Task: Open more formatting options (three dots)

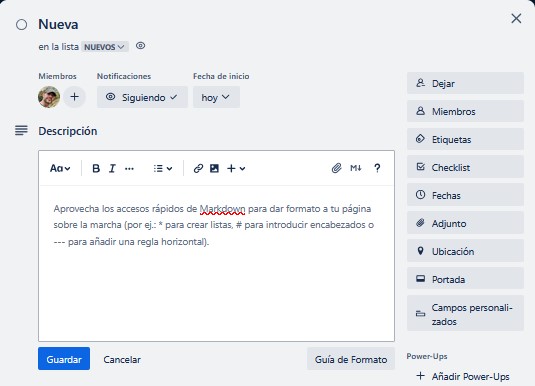Action: (x=129, y=168)
